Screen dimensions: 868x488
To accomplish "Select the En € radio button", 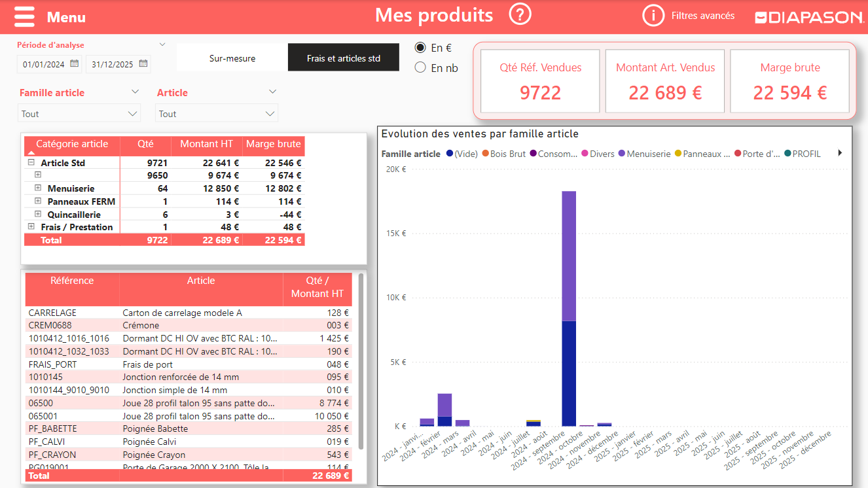I will coord(420,48).
